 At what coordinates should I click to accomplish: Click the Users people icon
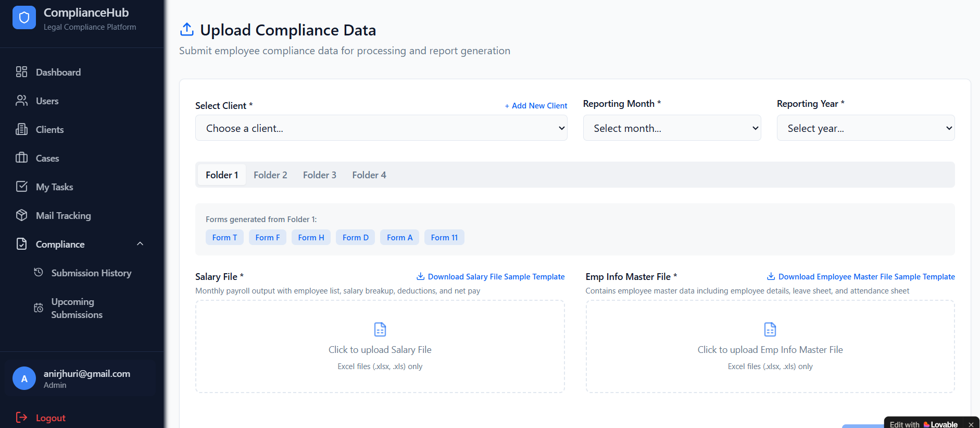coord(21,101)
